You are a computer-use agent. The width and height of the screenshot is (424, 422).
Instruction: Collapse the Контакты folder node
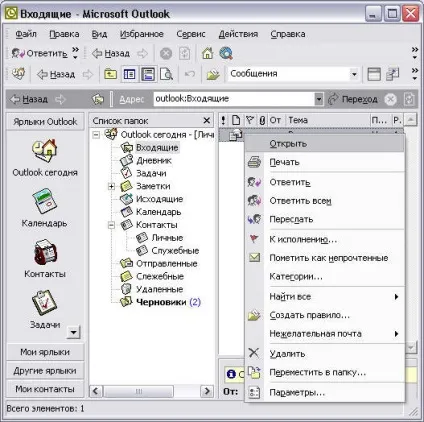[x=112, y=225]
